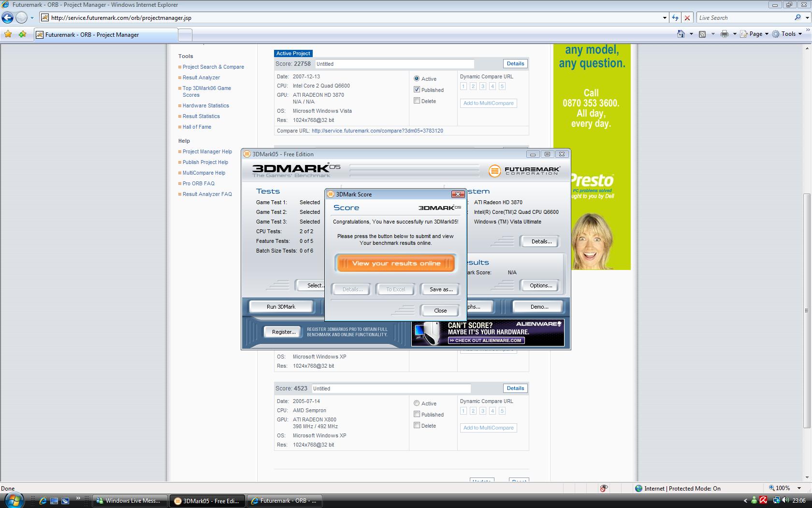Select Active radio for score 4523 project
Viewport: 812px width, 508px height.
417,403
